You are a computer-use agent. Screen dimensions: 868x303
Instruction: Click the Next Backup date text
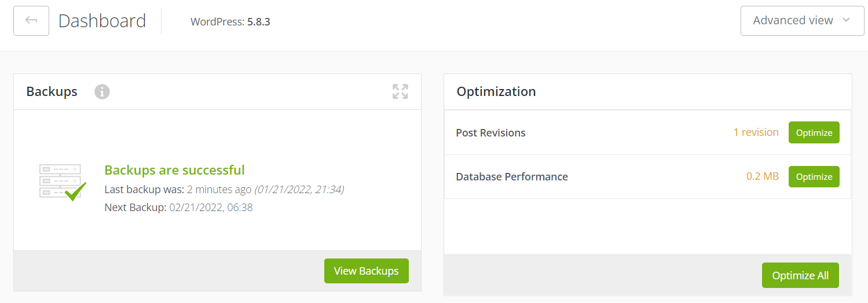211,207
